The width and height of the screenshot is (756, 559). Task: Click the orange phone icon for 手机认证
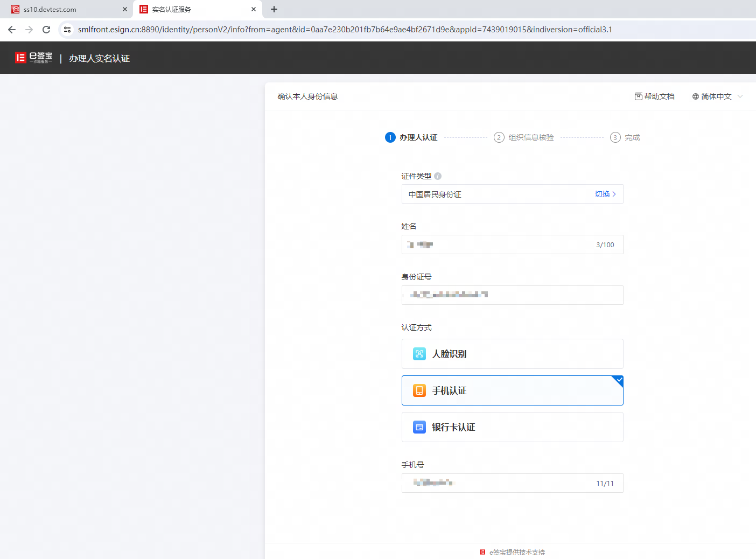click(419, 390)
